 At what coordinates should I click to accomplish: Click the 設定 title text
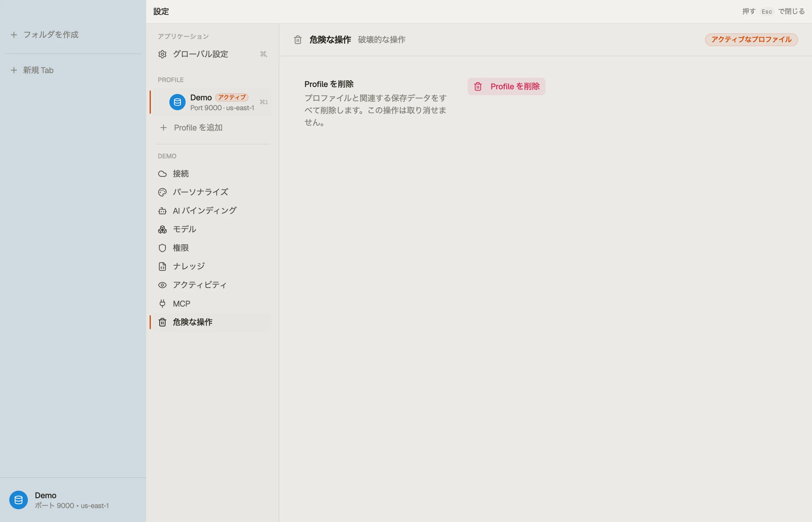161,12
